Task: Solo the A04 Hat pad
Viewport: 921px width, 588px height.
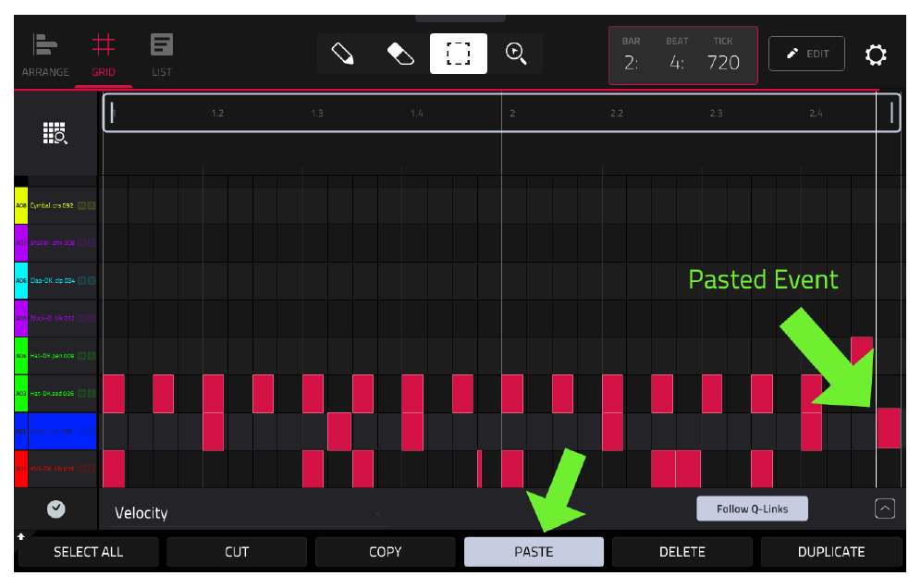Action: pos(91,356)
